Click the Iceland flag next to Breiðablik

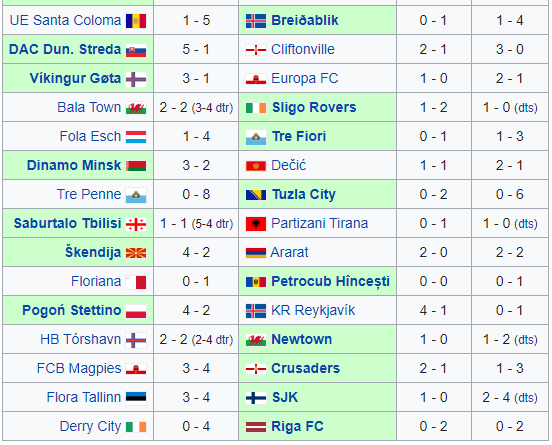256,21
